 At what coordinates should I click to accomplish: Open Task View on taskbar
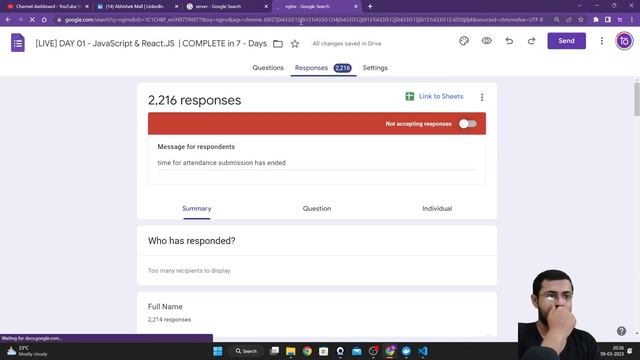[274, 351]
